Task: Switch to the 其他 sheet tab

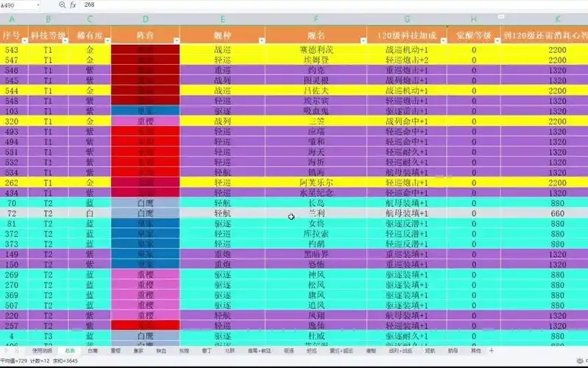Action: coord(476,350)
